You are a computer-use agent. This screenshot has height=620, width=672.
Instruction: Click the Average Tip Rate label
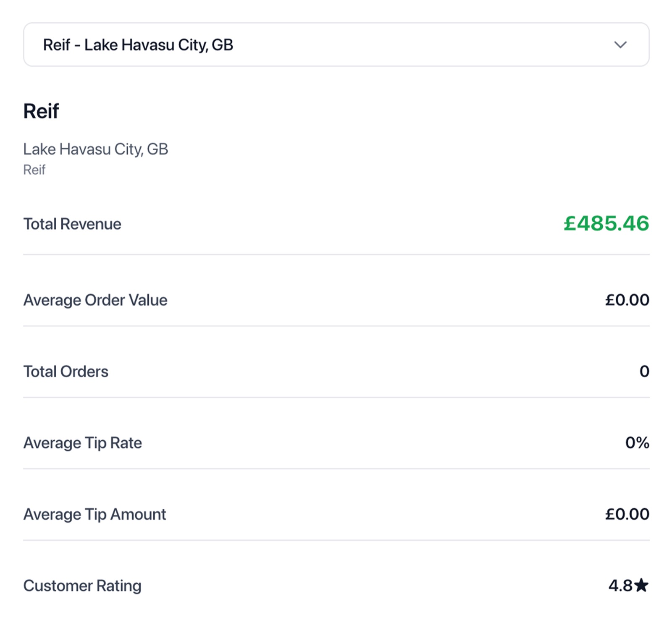point(83,443)
